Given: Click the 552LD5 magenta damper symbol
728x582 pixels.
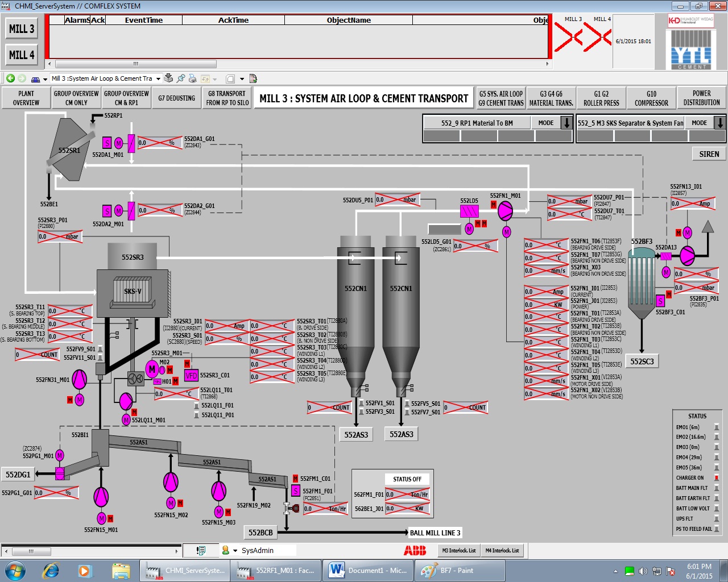Looking at the screenshot, I should [x=469, y=211].
